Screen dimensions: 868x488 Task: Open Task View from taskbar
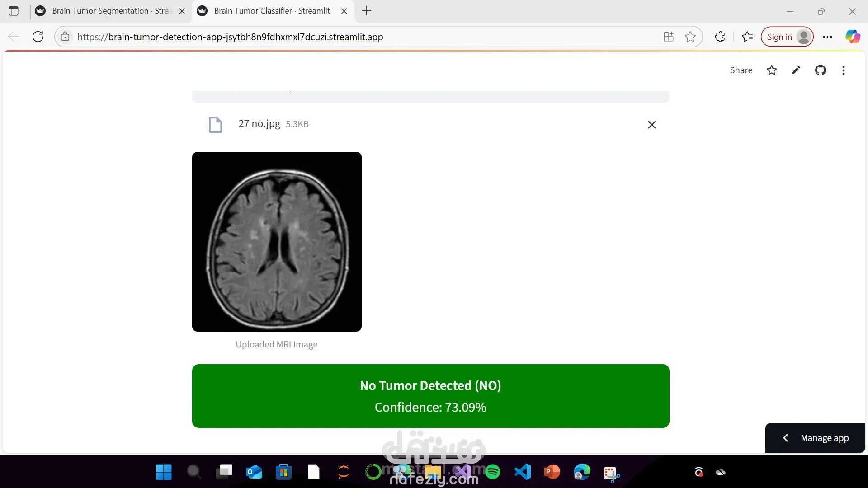224,472
